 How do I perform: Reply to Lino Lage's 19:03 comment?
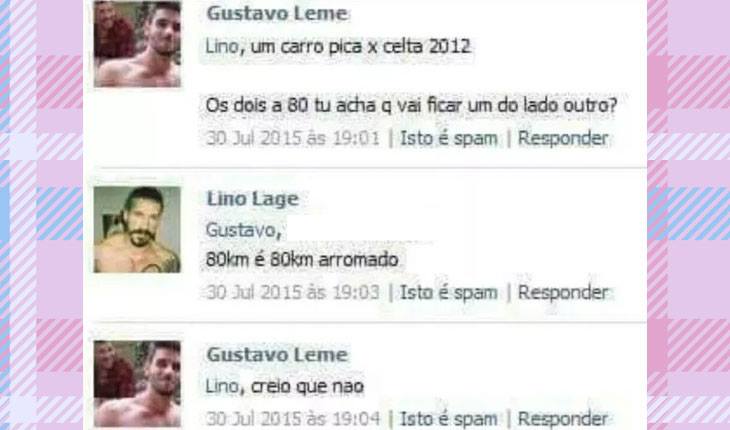pos(563,293)
